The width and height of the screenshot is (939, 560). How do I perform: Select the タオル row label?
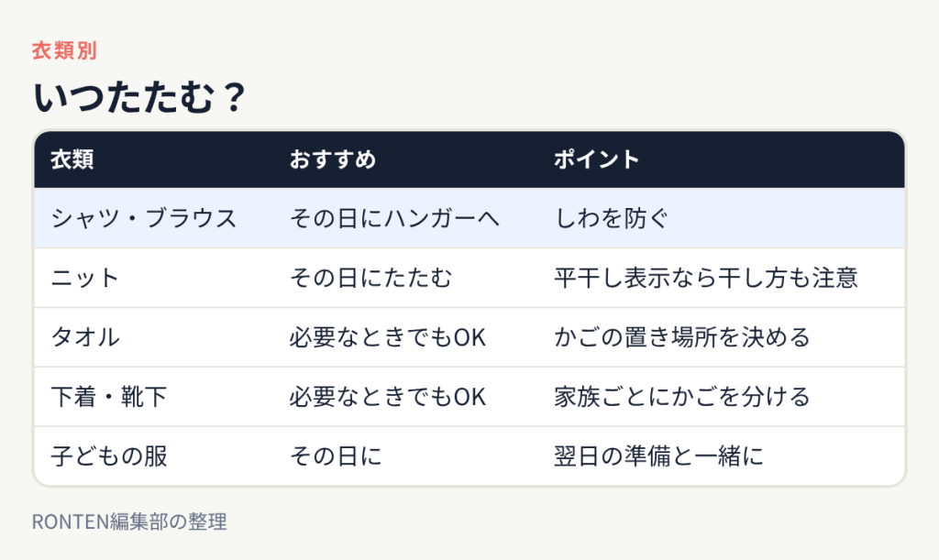pyautogui.click(x=85, y=337)
